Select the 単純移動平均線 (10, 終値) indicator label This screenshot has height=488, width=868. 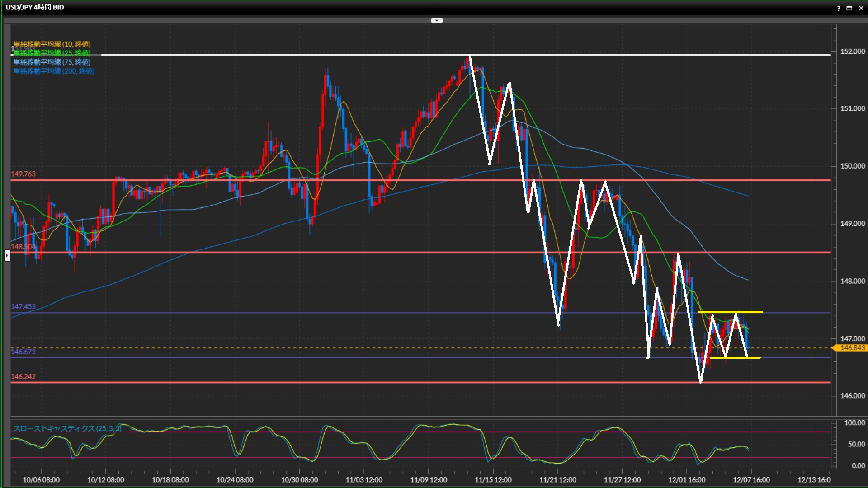(x=52, y=44)
